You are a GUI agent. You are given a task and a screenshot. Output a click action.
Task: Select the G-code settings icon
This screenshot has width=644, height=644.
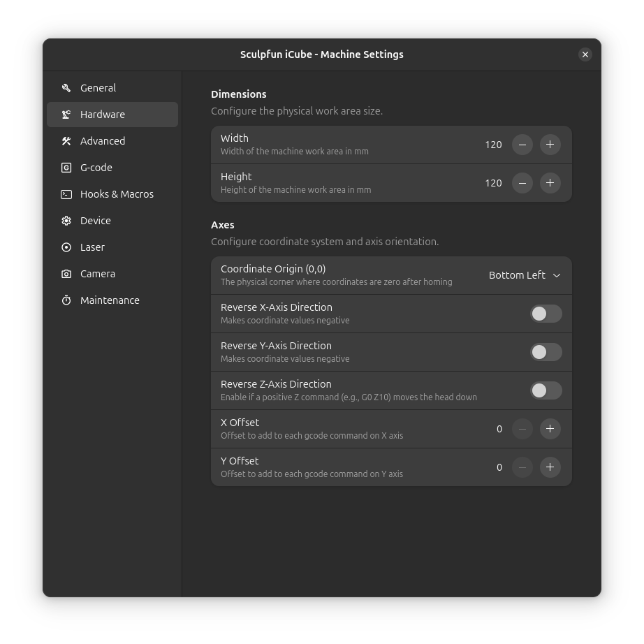(x=66, y=168)
